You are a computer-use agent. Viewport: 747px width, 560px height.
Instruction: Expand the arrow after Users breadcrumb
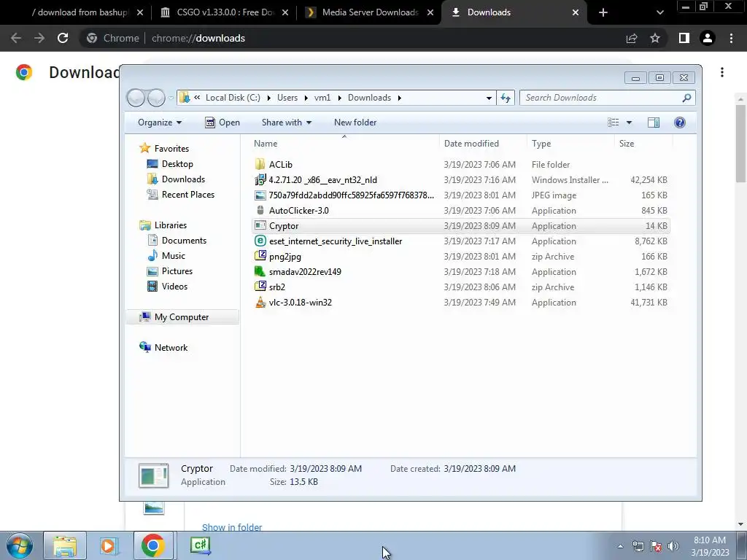pos(306,98)
